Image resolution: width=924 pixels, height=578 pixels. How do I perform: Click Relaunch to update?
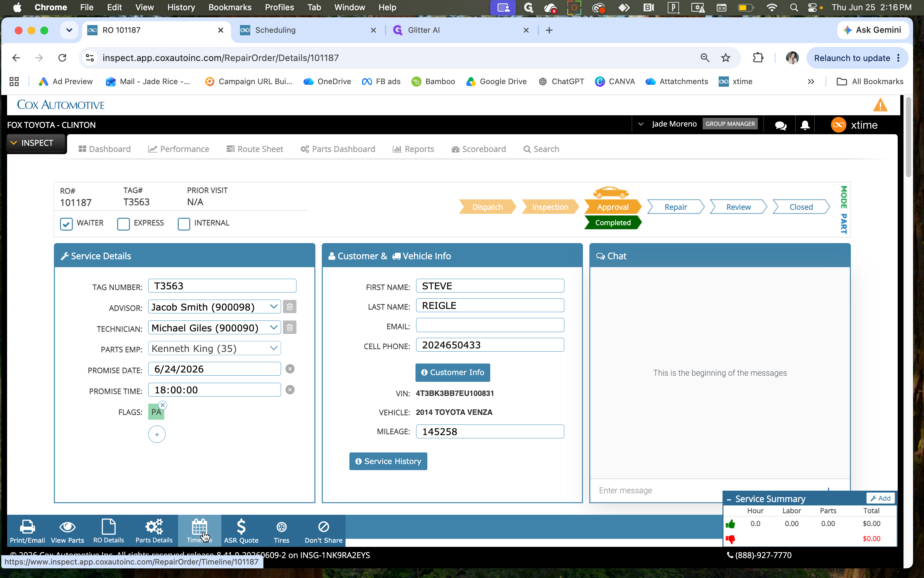[x=852, y=58]
